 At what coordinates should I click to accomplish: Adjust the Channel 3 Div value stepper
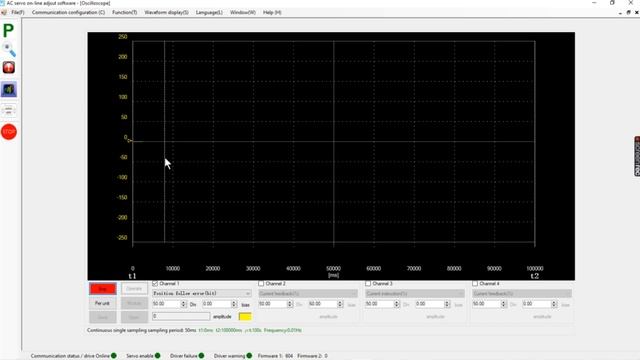397,304
